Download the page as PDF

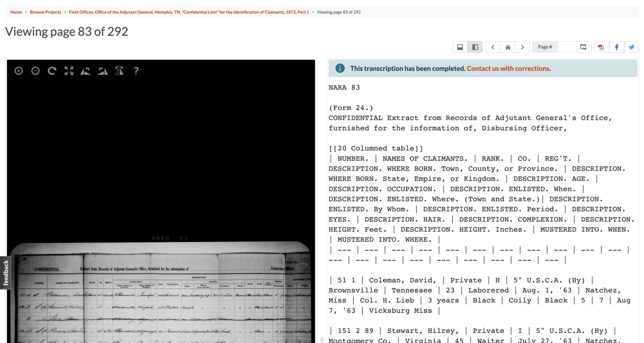pyautogui.click(x=601, y=47)
